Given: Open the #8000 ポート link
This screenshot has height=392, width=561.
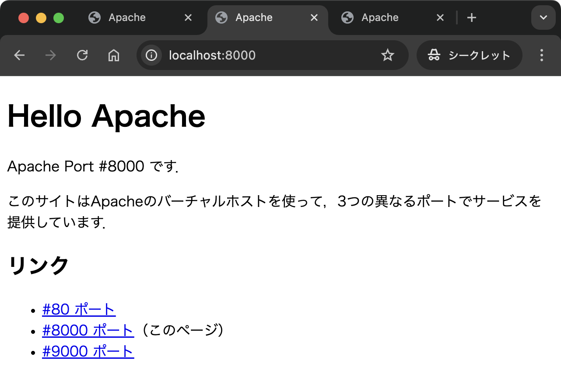Looking at the screenshot, I should pyautogui.click(x=88, y=330).
